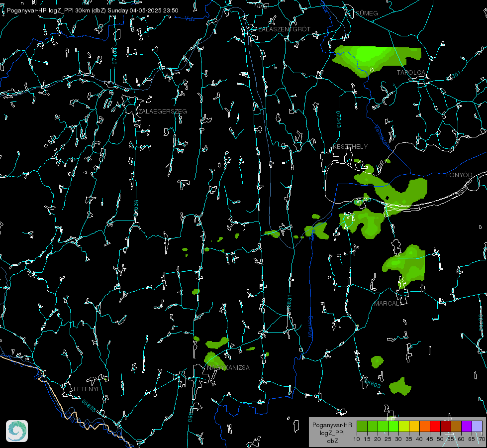Select the 35–40 dBZ yellow swatch

click(414, 426)
